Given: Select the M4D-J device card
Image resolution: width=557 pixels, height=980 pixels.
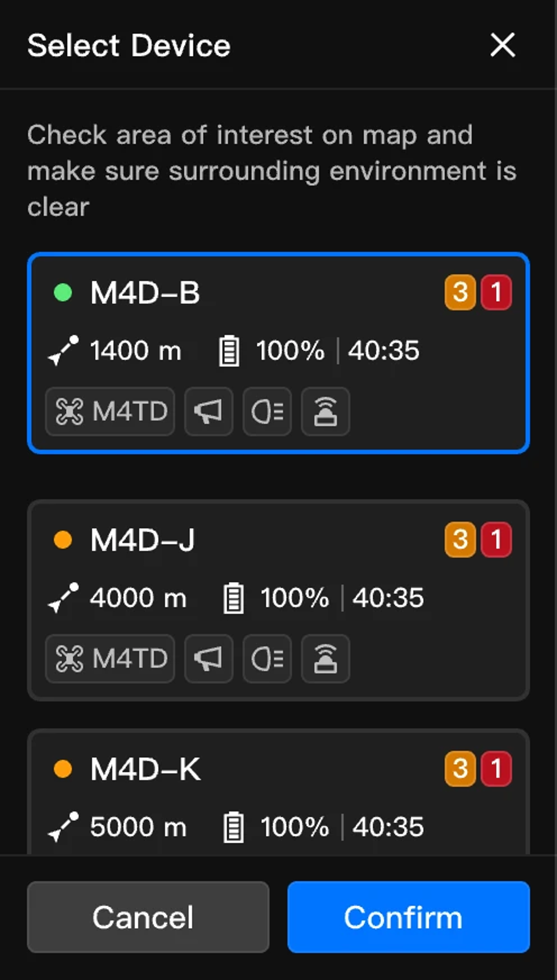Looking at the screenshot, I should [x=278, y=600].
